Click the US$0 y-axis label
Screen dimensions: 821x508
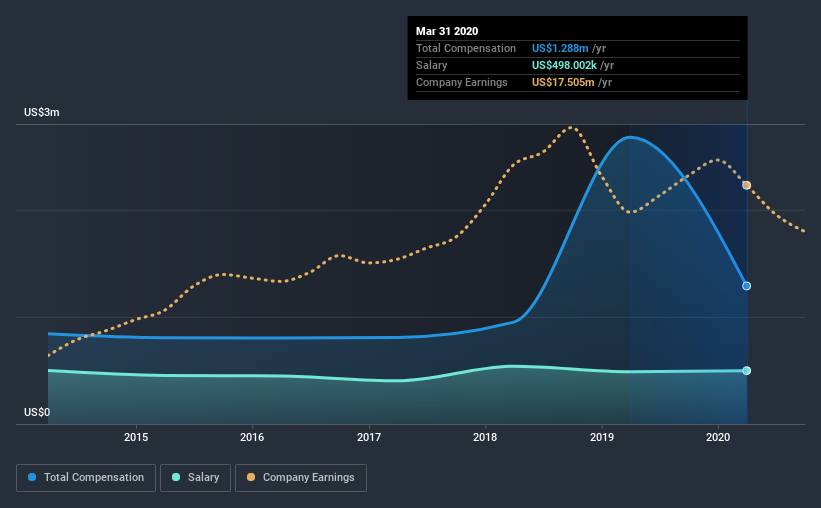[x=37, y=413]
